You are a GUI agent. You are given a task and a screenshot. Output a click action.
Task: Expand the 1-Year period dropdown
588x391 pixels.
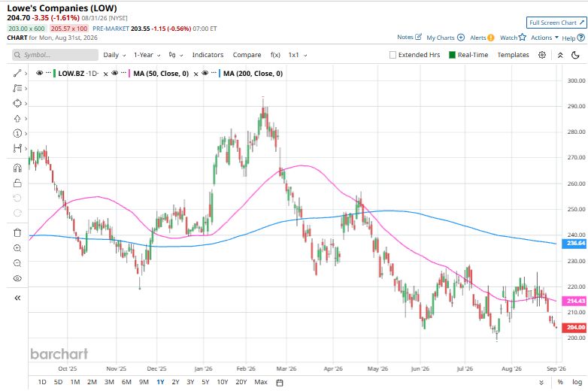tap(147, 55)
